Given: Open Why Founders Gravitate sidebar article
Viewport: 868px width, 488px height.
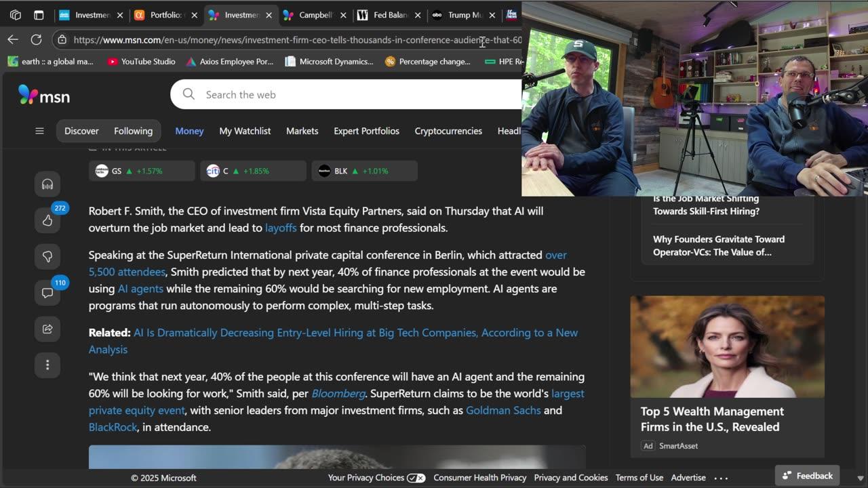Looking at the screenshot, I should coord(719,245).
